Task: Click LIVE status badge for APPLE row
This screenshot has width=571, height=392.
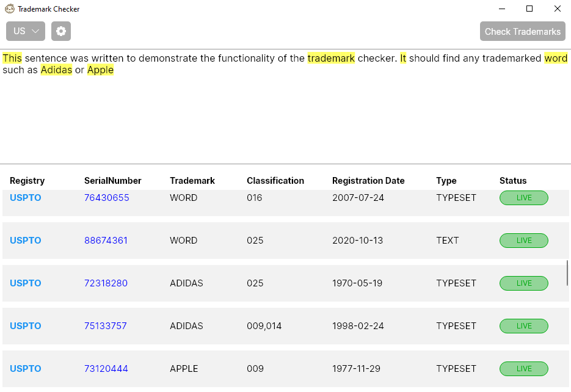Action: [x=523, y=369]
